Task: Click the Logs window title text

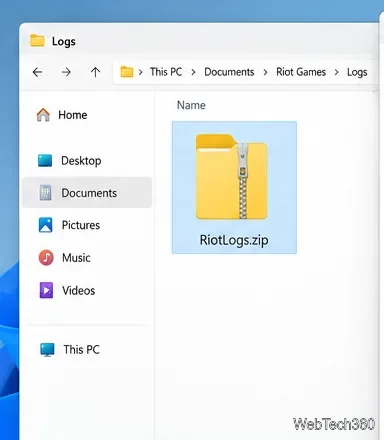Action: click(x=64, y=42)
